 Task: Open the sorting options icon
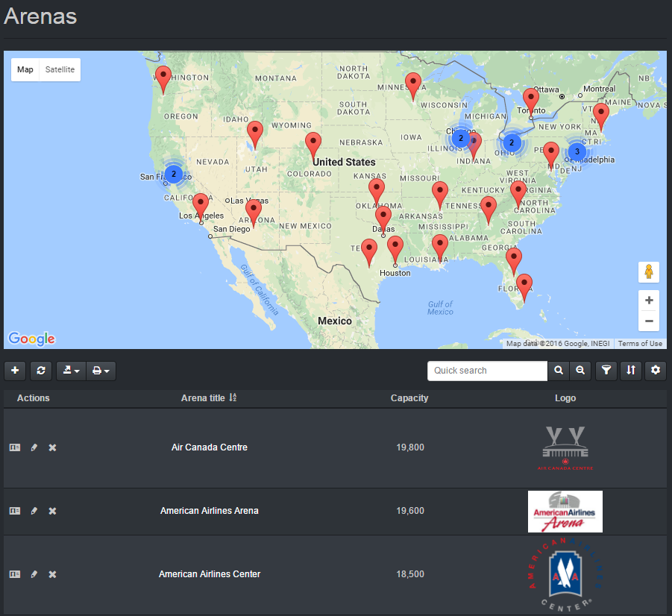(631, 371)
